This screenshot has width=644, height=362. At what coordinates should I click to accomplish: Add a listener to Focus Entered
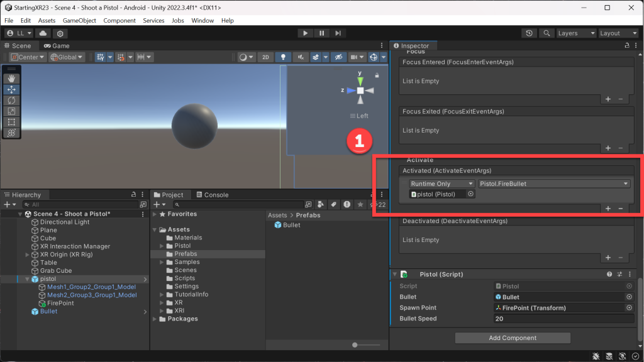[x=608, y=99]
